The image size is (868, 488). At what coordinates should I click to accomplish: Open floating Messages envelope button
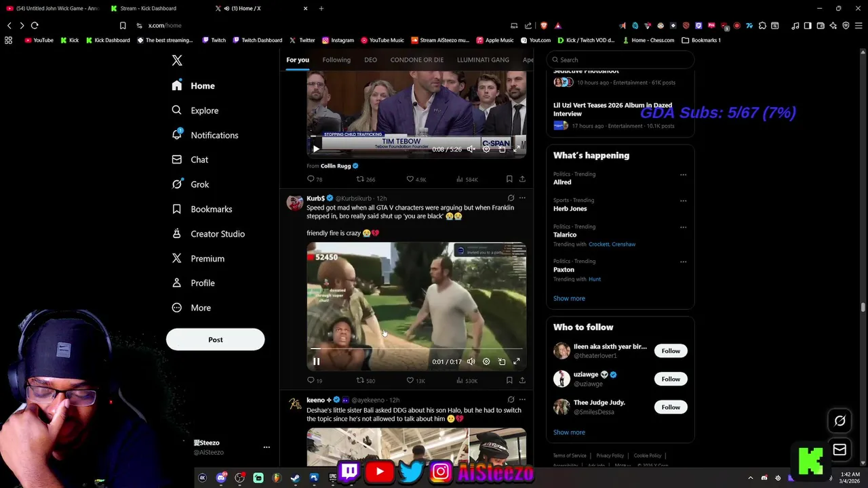[x=840, y=449]
